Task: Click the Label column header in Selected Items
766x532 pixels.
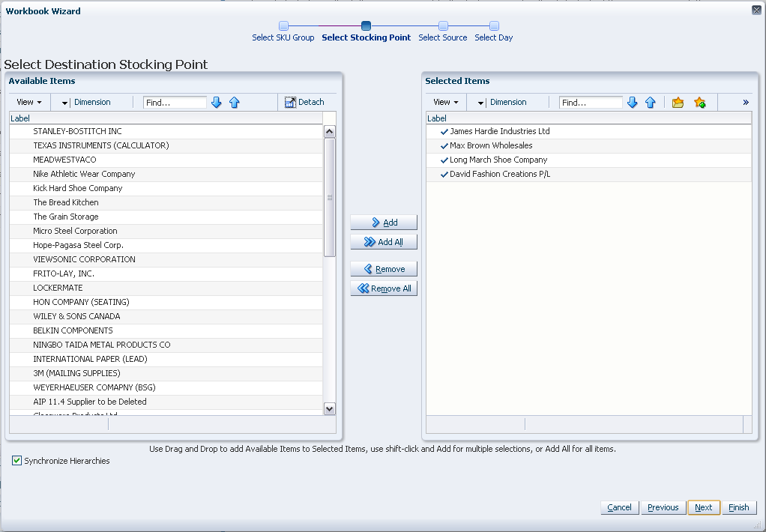Action: coord(588,118)
